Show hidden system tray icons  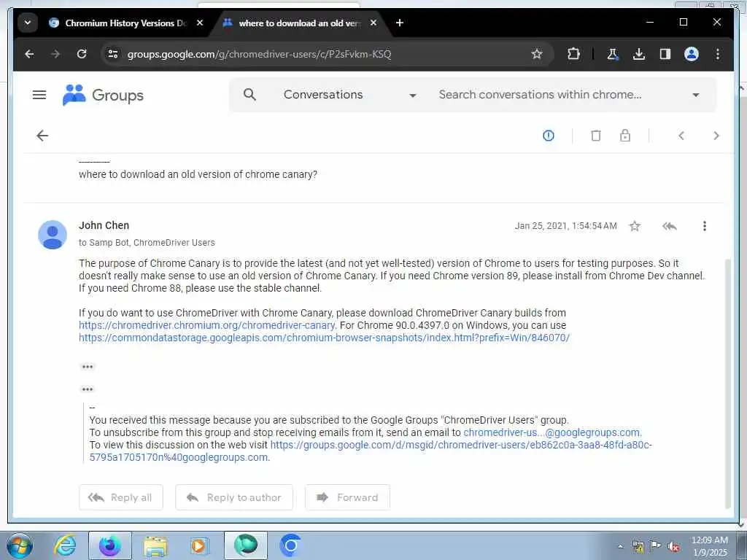pyautogui.click(x=620, y=547)
